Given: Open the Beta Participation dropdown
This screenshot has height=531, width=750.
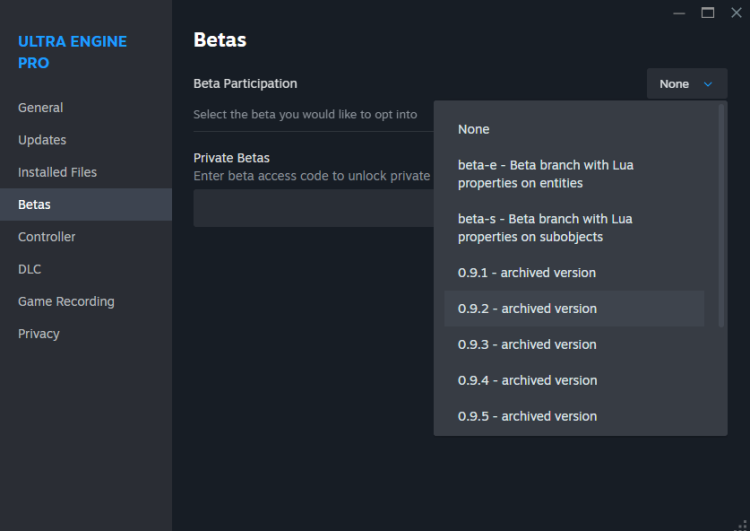Looking at the screenshot, I should 686,84.
